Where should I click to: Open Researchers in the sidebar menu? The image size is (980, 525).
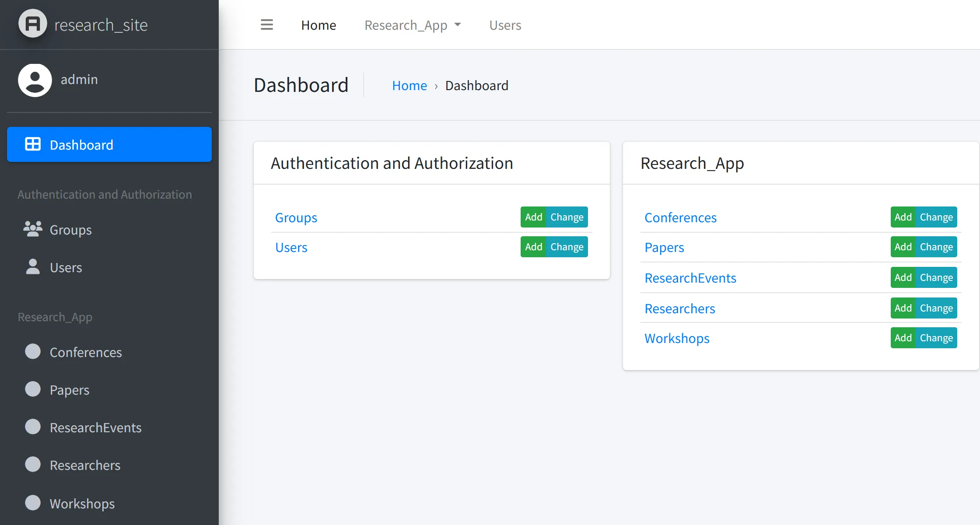(x=109, y=465)
